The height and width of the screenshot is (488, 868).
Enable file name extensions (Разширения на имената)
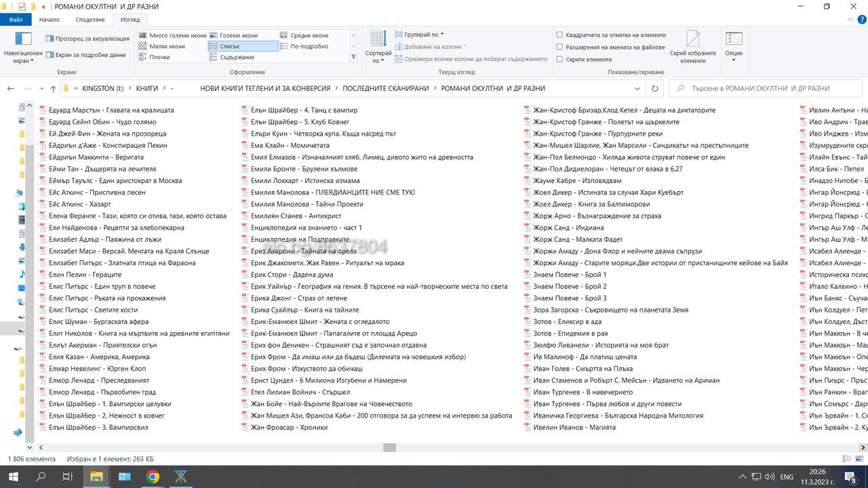click(x=559, y=47)
